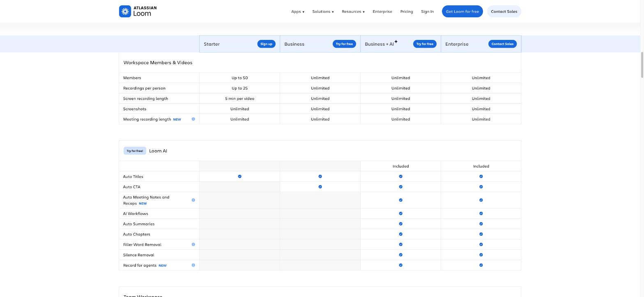The height and width of the screenshot is (297, 644).
Task: Open the Pricing nav link
Action: click(407, 12)
